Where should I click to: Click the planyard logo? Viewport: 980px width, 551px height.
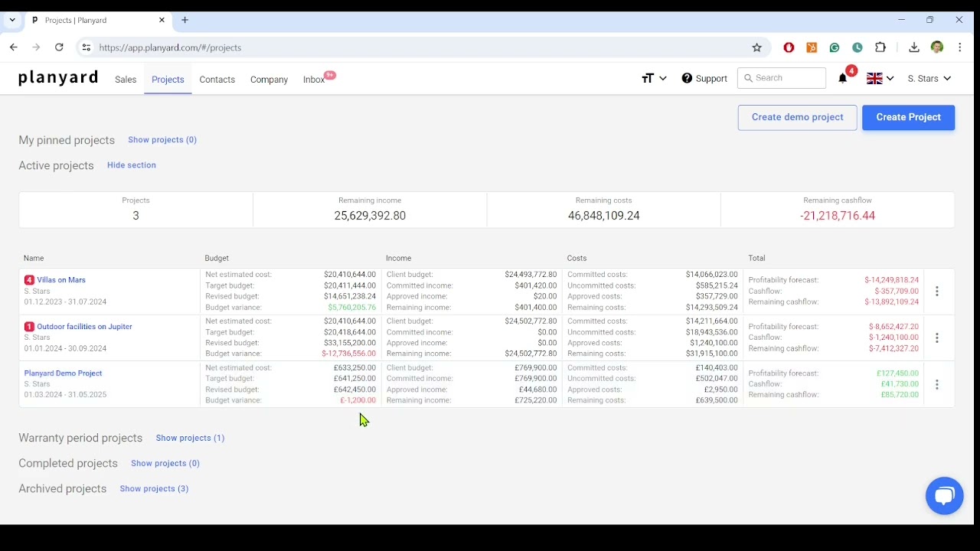[58, 77]
